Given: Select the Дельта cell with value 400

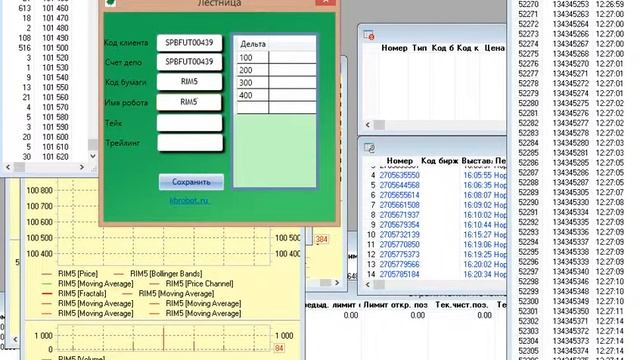Looking at the screenshot, I should point(253,96).
